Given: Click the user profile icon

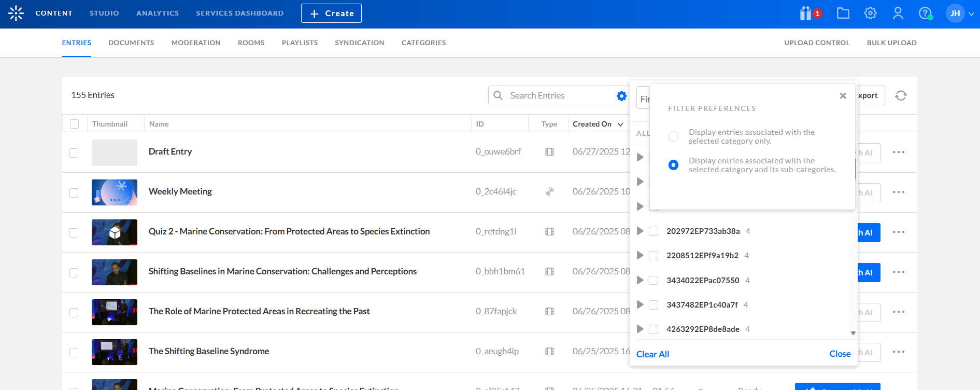Looking at the screenshot, I should coord(898,13).
